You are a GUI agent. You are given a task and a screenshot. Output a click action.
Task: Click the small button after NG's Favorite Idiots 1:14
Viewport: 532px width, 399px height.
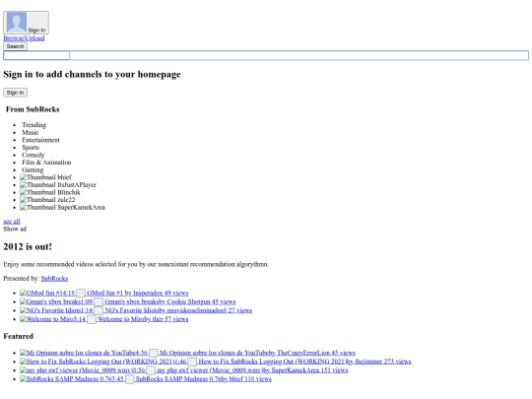99,310
